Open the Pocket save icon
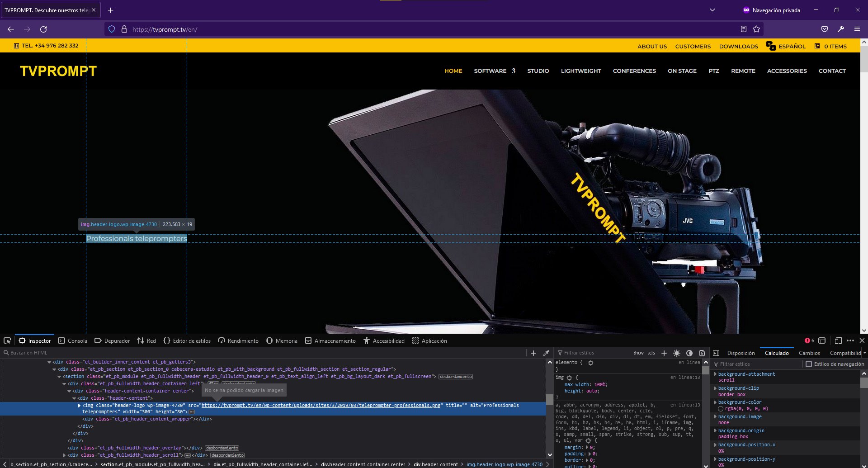This screenshot has width=868, height=468. (825, 29)
